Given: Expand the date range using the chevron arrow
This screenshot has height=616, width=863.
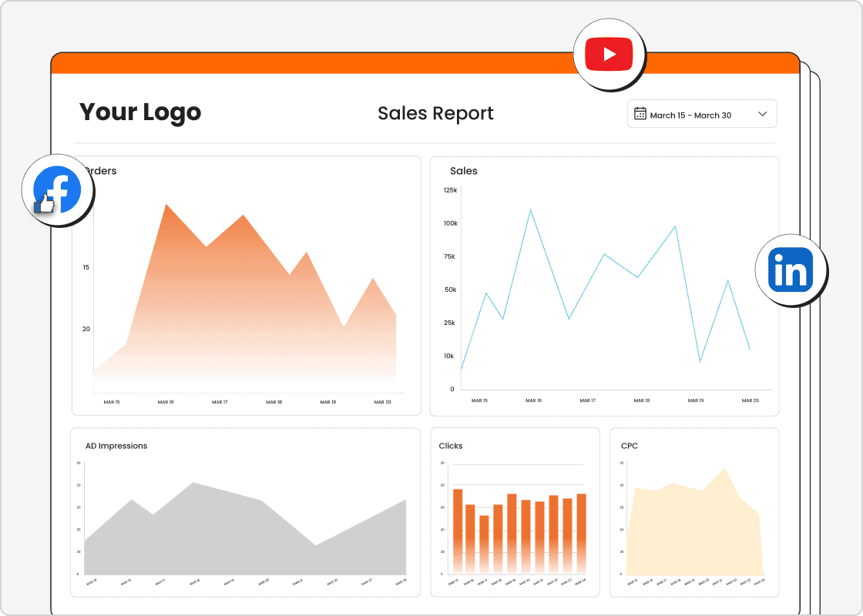Looking at the screenshot, I should pyautogui.click(x=763, y=113).
